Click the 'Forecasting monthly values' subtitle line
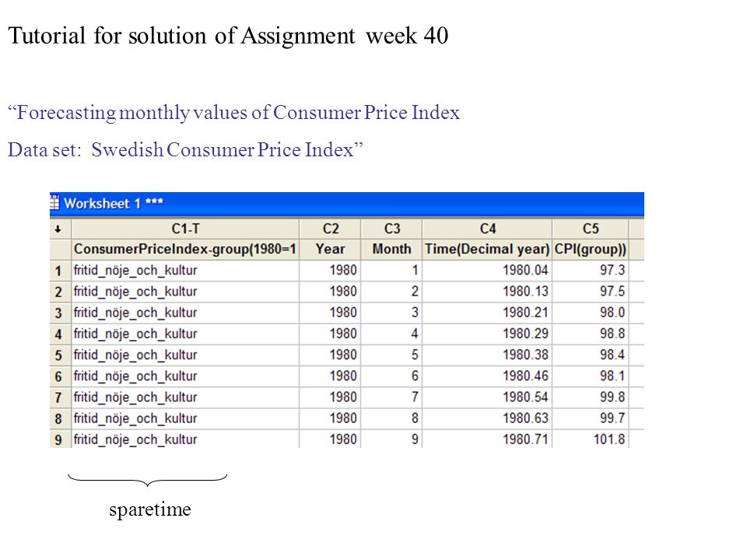The width and height of the screenshot is (747, 560). [233, 113]
